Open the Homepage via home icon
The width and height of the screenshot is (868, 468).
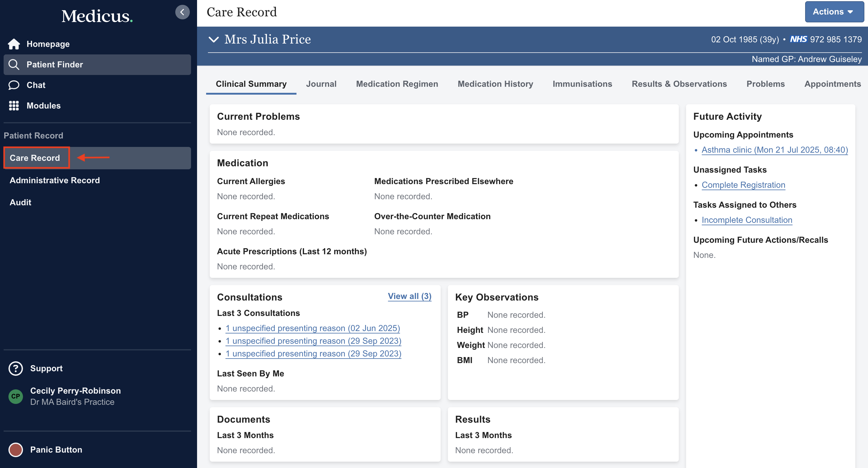tap(14, 44)
